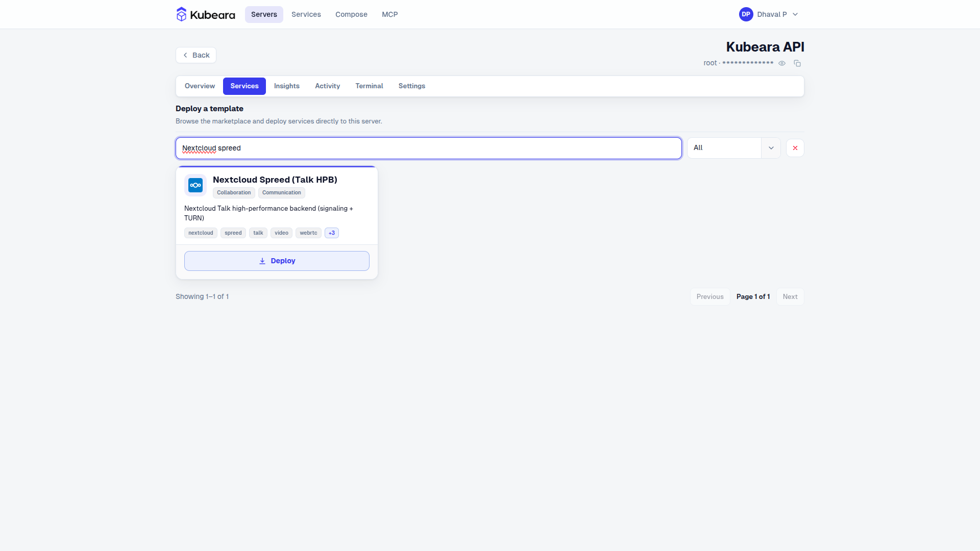Open the Terminal tab
The image size is (980, 551).
pos(370,86)
